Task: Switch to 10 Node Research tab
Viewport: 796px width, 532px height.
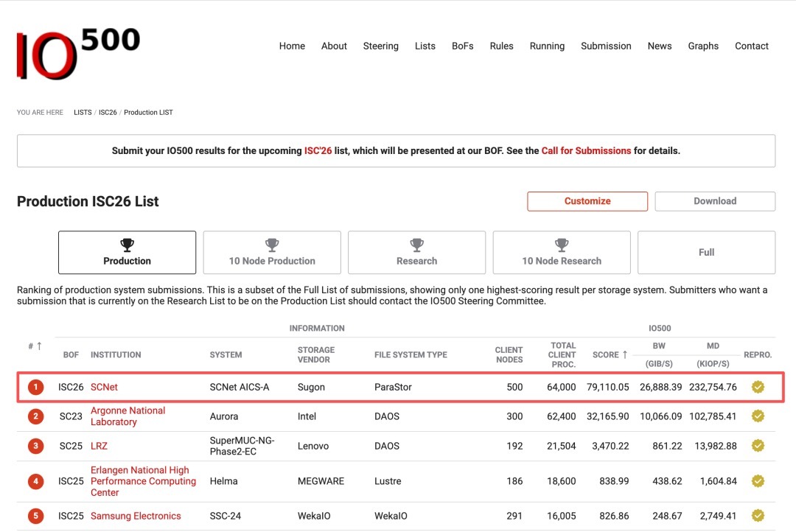Action: [x=562, y=252]
